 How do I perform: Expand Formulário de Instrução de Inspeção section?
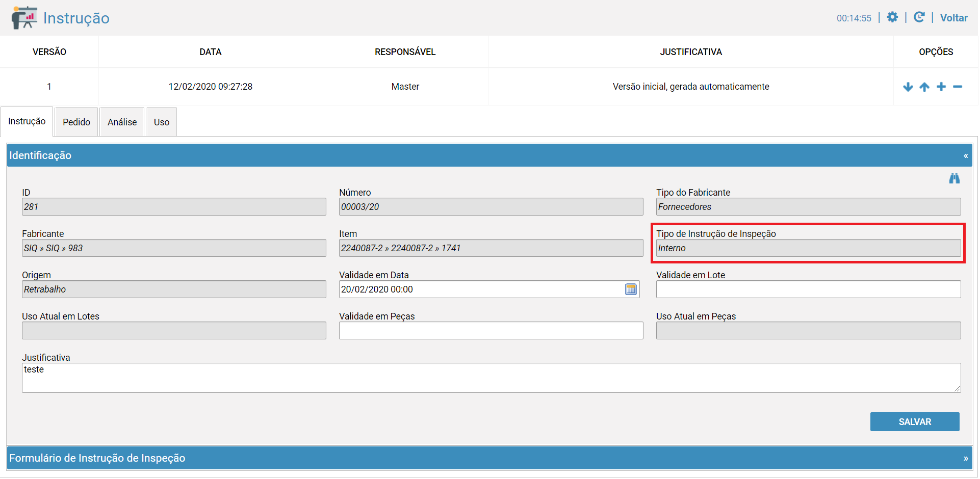(966, 458)
